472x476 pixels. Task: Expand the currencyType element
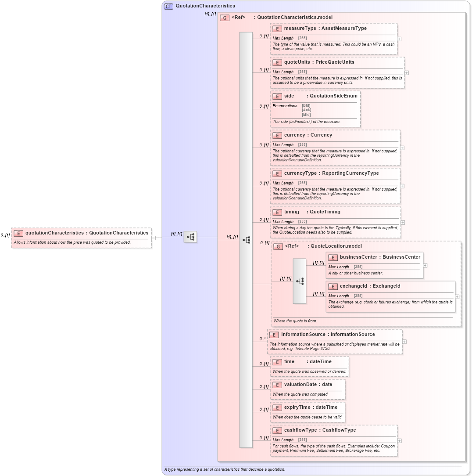click(x=402, y=186)
